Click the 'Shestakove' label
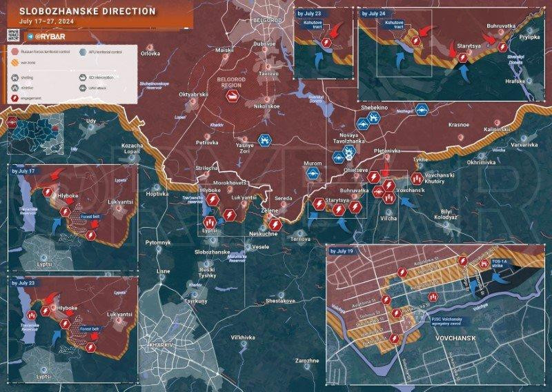The image size is (552, 392). click(280, 301)
